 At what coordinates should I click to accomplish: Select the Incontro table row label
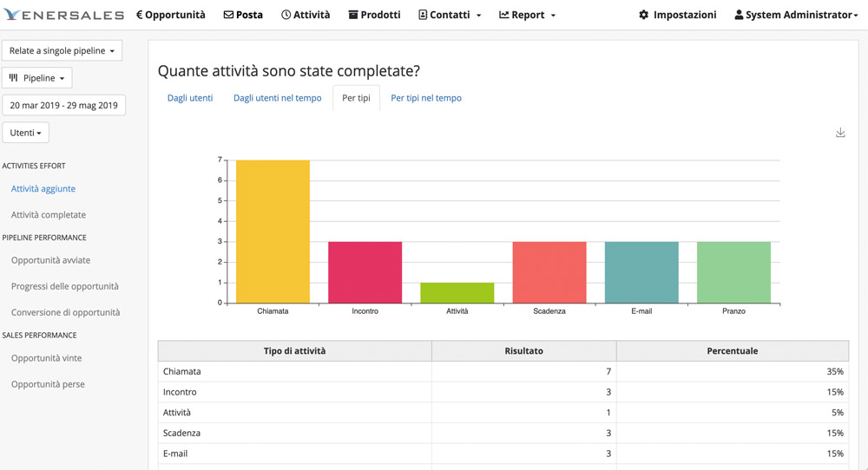point(180,391)
